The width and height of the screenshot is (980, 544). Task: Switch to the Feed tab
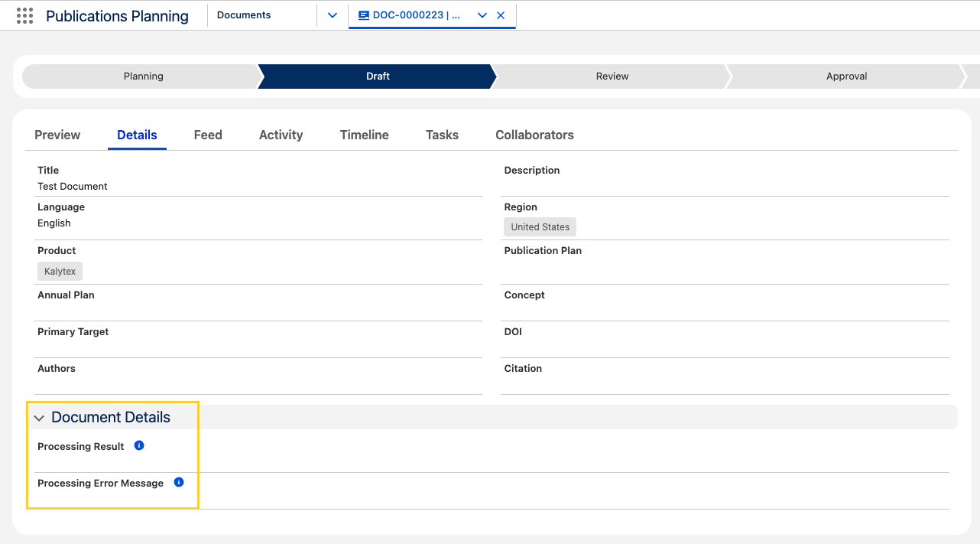pos(208,135)
